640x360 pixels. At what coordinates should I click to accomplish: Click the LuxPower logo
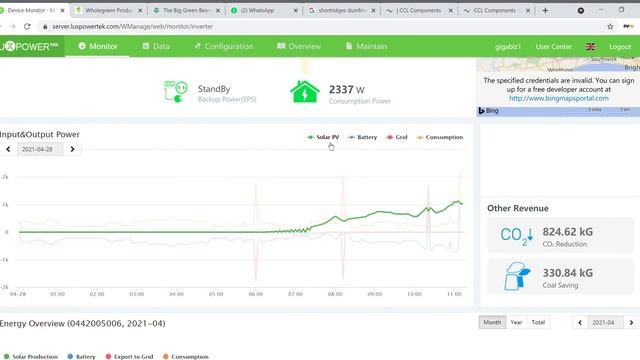[29, 46]
